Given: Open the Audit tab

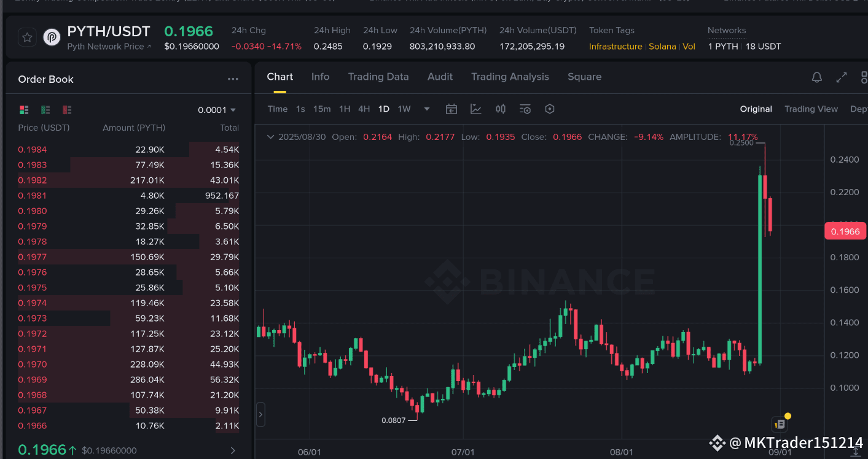Looking at the screenshot, I should click(x=440, y=77).
